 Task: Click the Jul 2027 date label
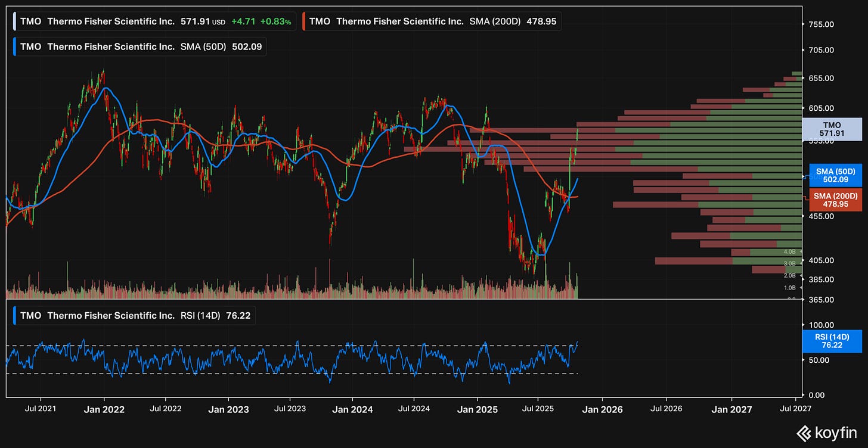pos(796,409)
